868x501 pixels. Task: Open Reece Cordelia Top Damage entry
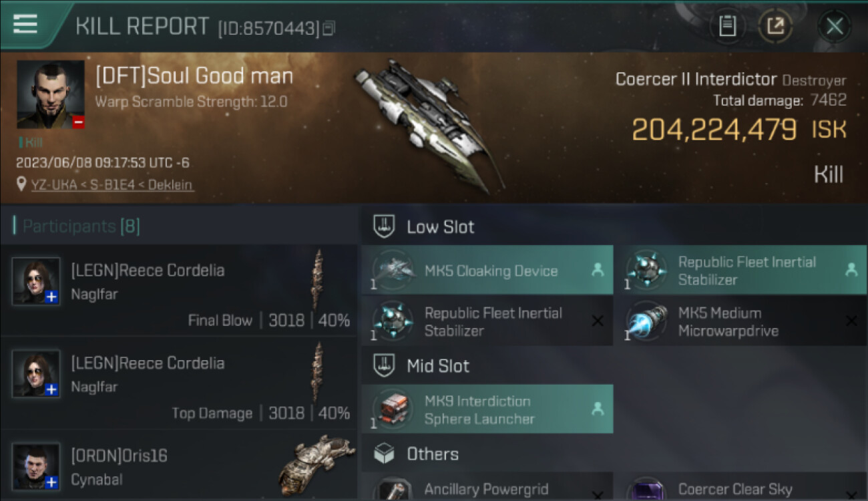point(179,382)
